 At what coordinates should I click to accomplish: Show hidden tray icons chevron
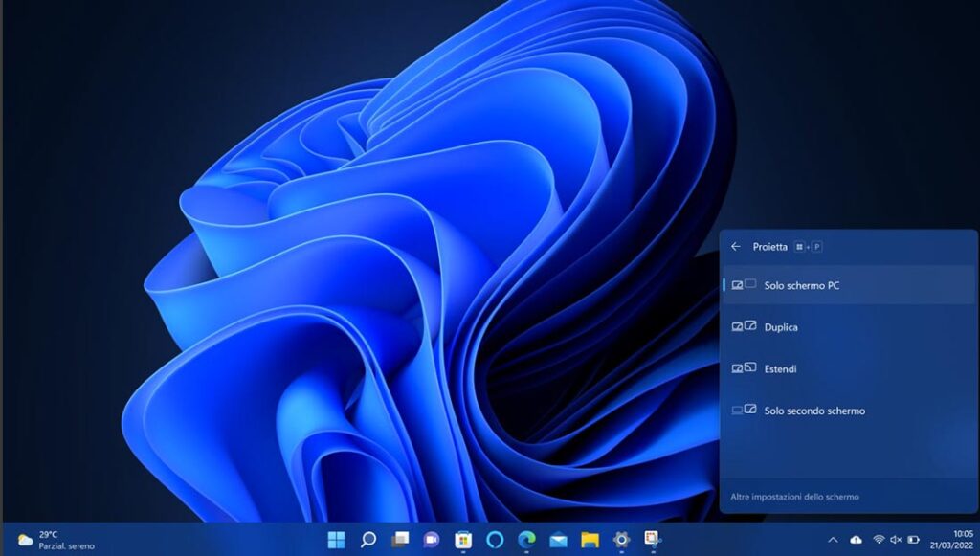(x=834, y=540)
